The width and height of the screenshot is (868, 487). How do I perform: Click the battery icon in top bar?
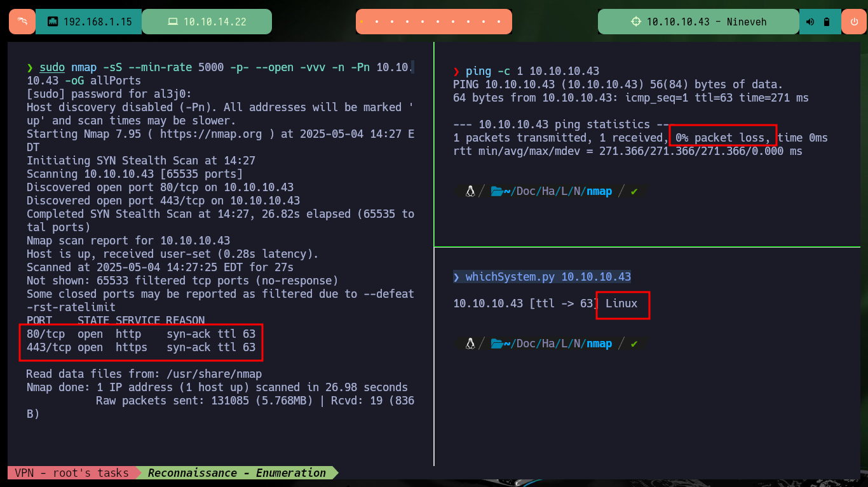(x=826, y=22)
